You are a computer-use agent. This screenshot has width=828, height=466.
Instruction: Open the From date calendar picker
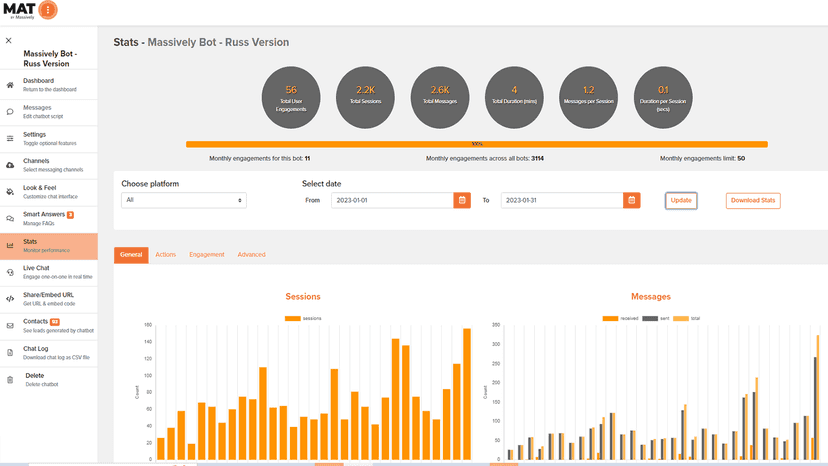pyautogui.click(x=462, y=200)
